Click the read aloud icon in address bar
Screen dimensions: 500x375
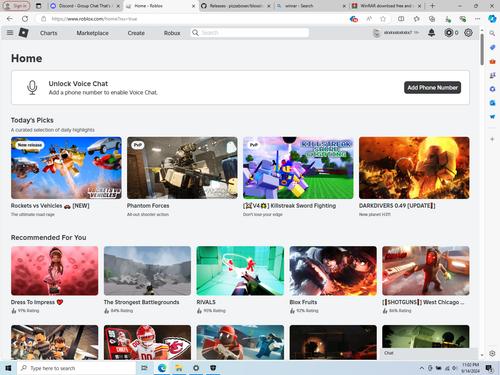pyautogui.click(x=369, y=19)
